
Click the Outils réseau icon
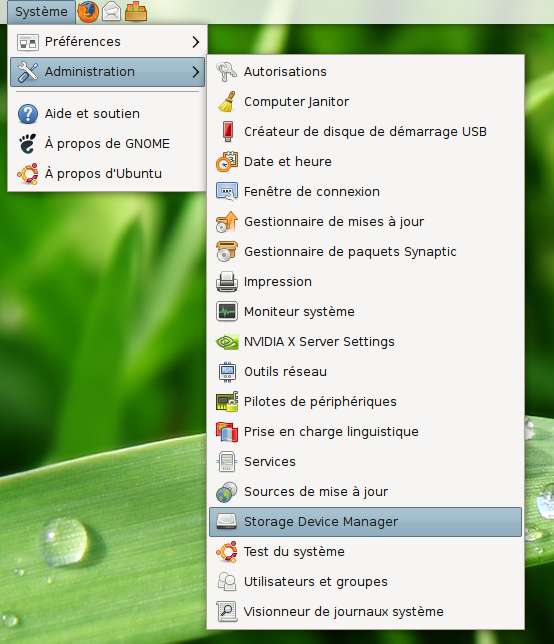pos(227,372)
